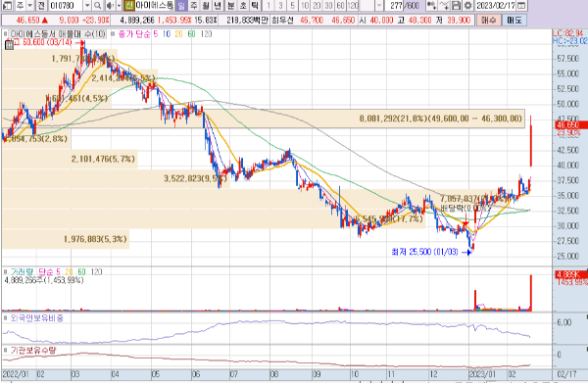Choose the 5 interval button in the toolbar
Image resolution: width=588 pixels, height=383 pixels.
pos(292,5)
